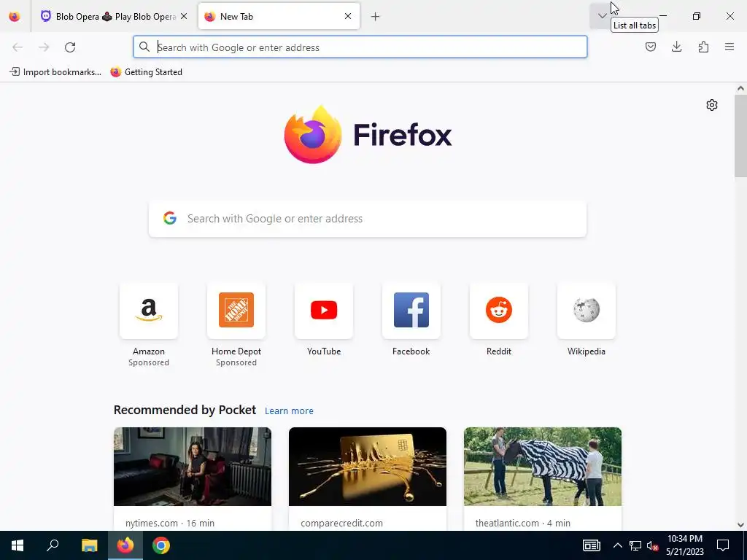Expand the List all tabs dropdown
Image resolution: width=747 pixels, height=560 pixels.
pyautogui.click(x=602, y=16)
